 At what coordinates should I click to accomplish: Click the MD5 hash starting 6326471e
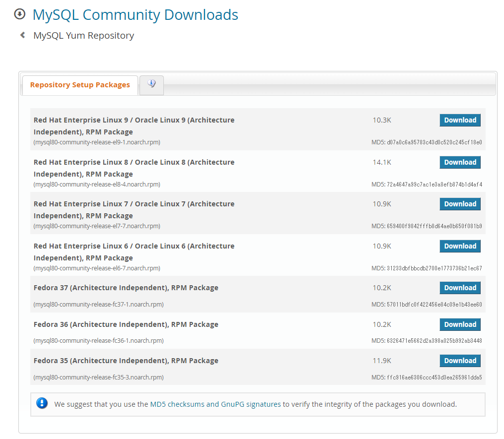click(434, 341)
